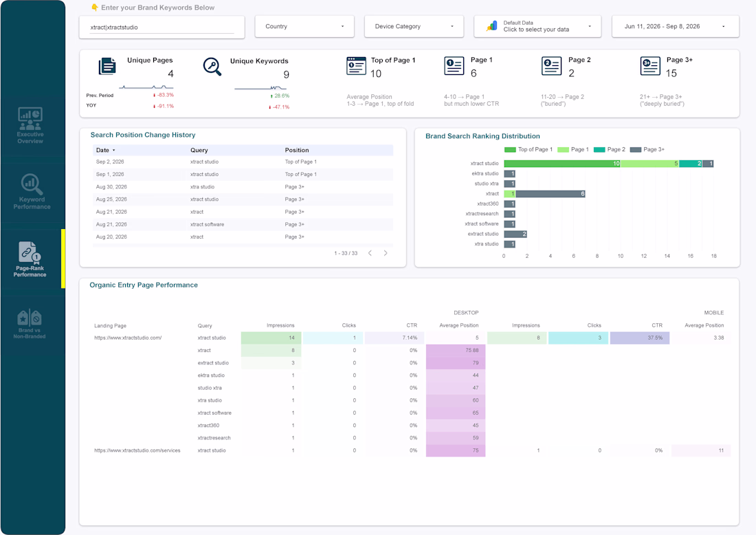Click the Default Data source chart icon
The width and height of the screenshot is (756, 535).
tap(492, 26)
